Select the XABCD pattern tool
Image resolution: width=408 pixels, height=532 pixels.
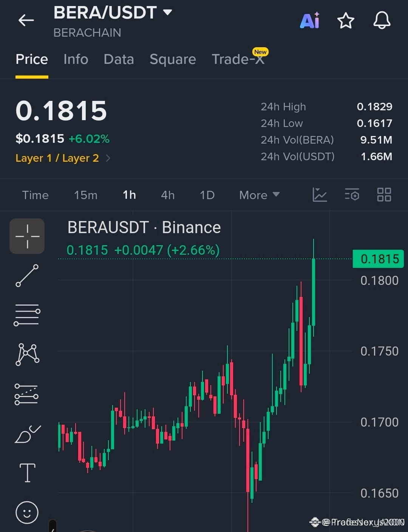[27, 354]
